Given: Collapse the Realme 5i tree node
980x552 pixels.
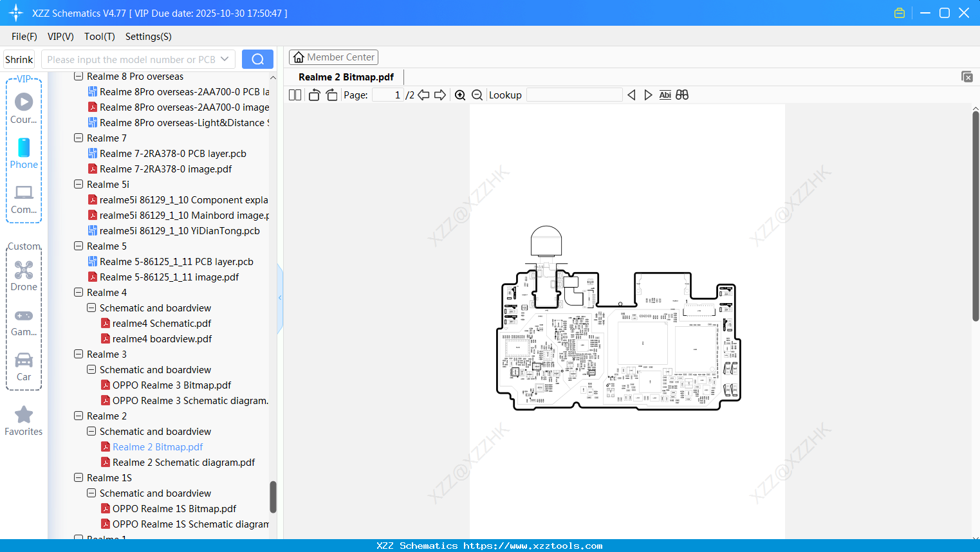Looking at the screenshot, I should (x=79, y=185).
